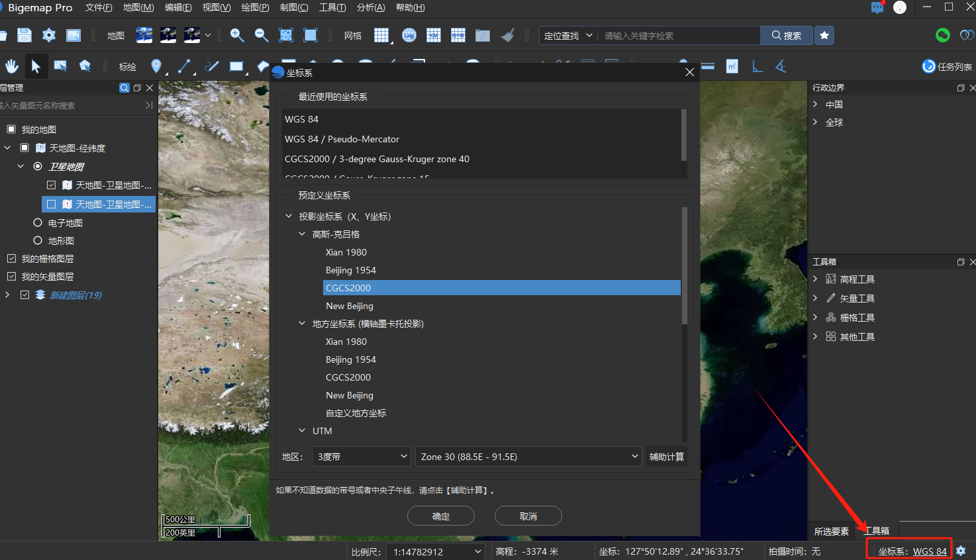The height and width of the screenshot is (560, 976).
Task: Click the keyword search input field
Action: click(679, 36)
